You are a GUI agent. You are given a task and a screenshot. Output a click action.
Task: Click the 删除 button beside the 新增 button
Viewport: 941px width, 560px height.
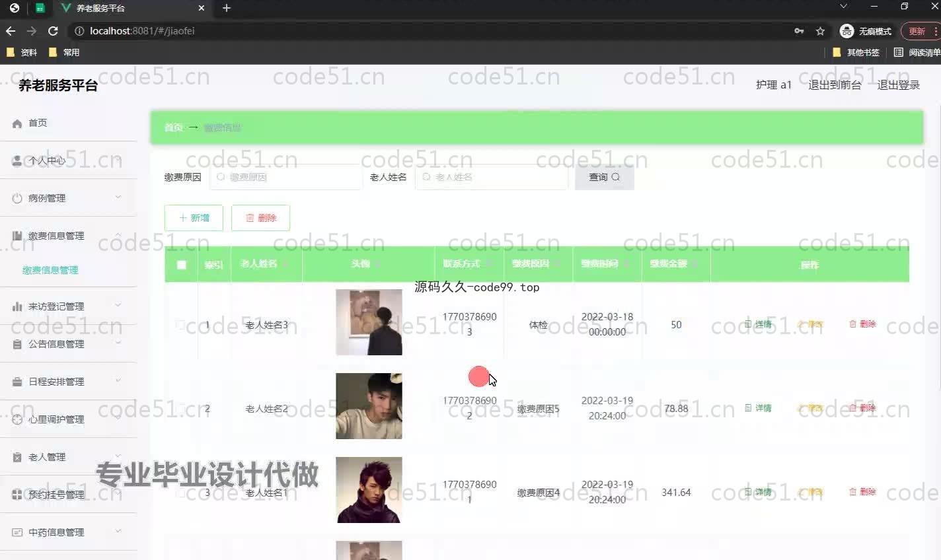[x=260, y=218]
